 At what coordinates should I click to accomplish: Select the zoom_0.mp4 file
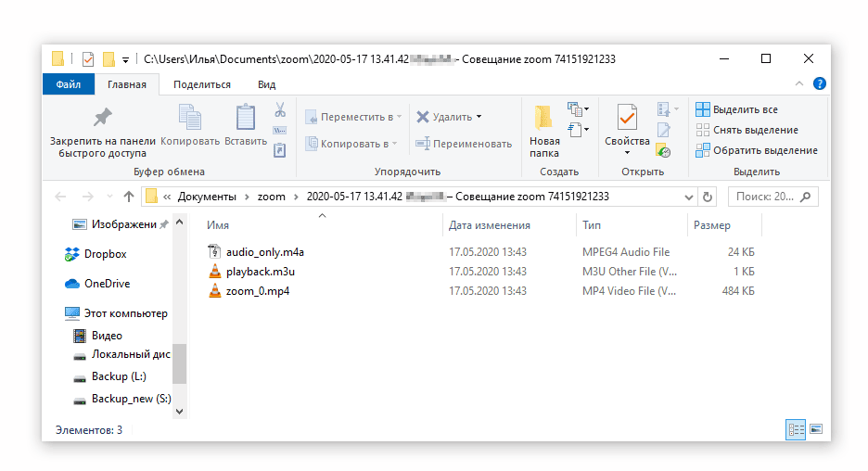pyautogui.click(x=258, y=290)
